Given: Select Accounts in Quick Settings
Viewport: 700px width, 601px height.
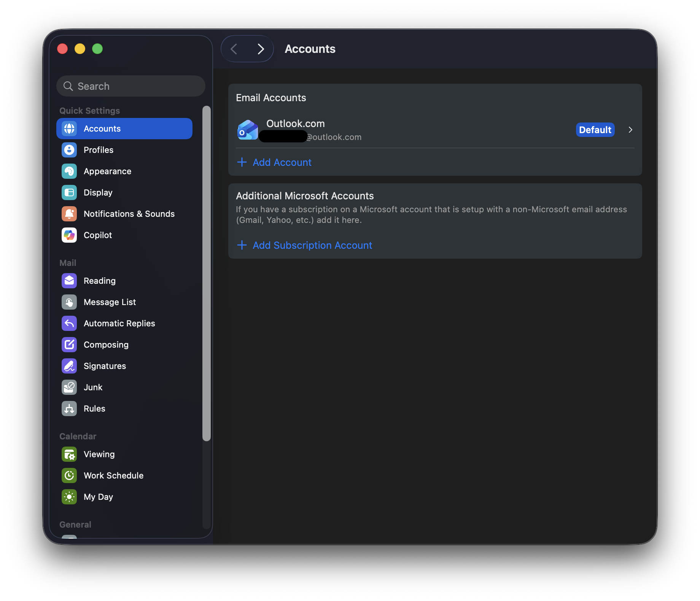Looking at the screenshot, I should pos(124,129).
